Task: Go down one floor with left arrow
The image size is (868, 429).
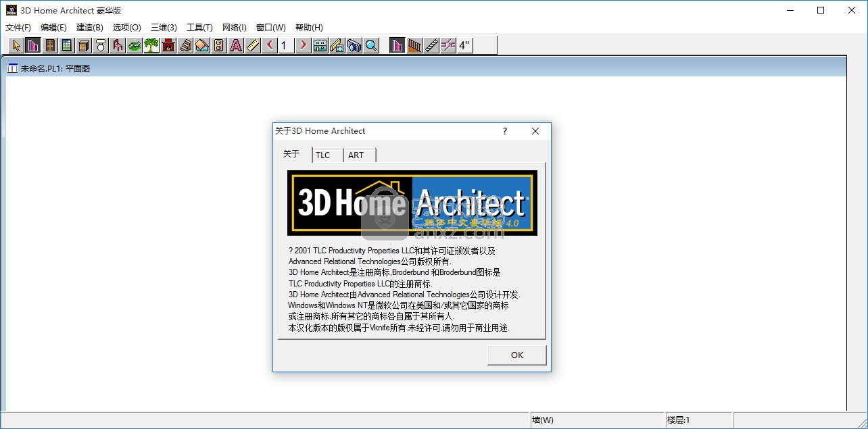Action: [x=270, y=45]
